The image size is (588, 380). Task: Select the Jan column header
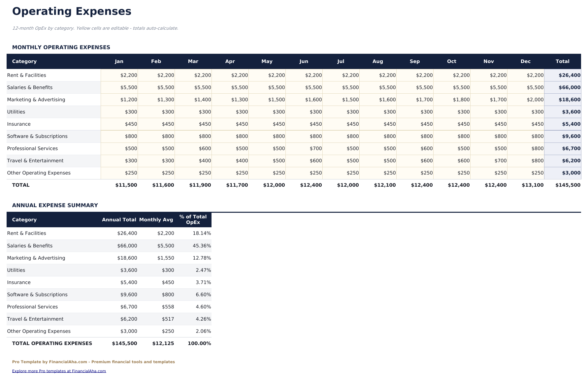point(119,61)
